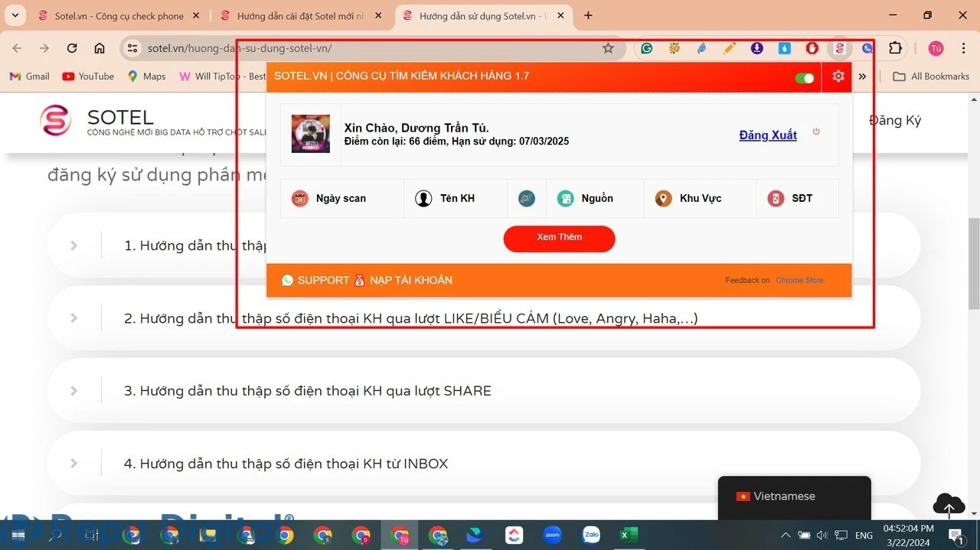
Task: Click the NẠP TÀI KHOẢN money bag icon
Action: 359,280
